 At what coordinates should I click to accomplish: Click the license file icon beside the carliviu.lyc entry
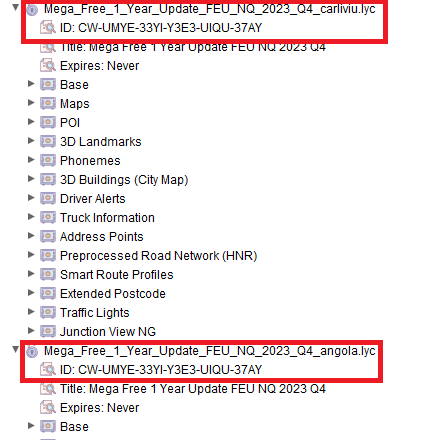tap(32, 10)
